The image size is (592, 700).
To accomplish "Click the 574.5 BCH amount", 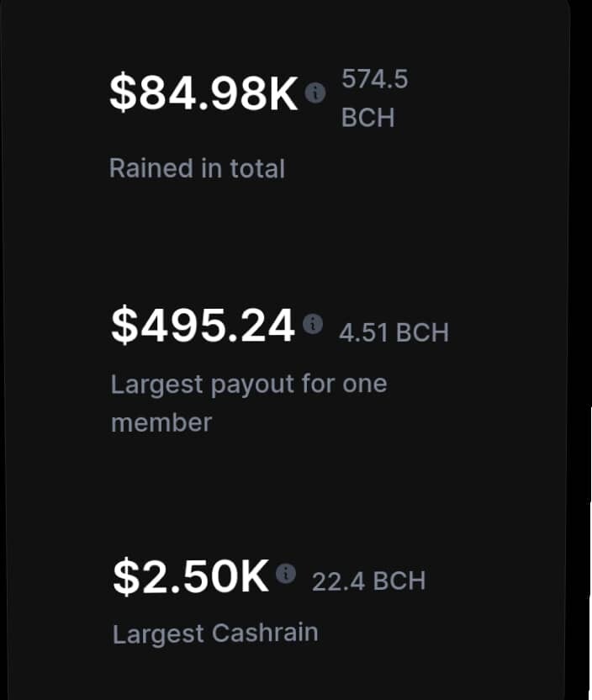I will (375, 98).
